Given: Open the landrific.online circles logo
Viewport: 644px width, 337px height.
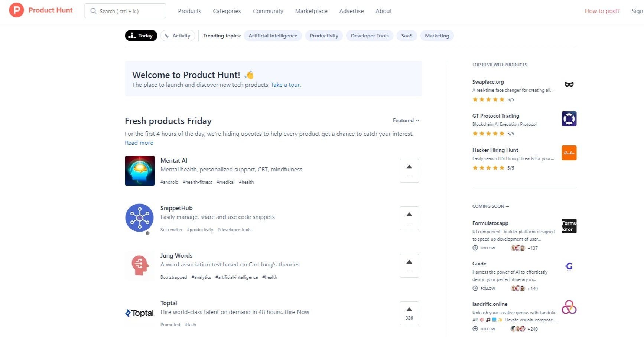Looking at the screenshot, I should coord(569,307).
